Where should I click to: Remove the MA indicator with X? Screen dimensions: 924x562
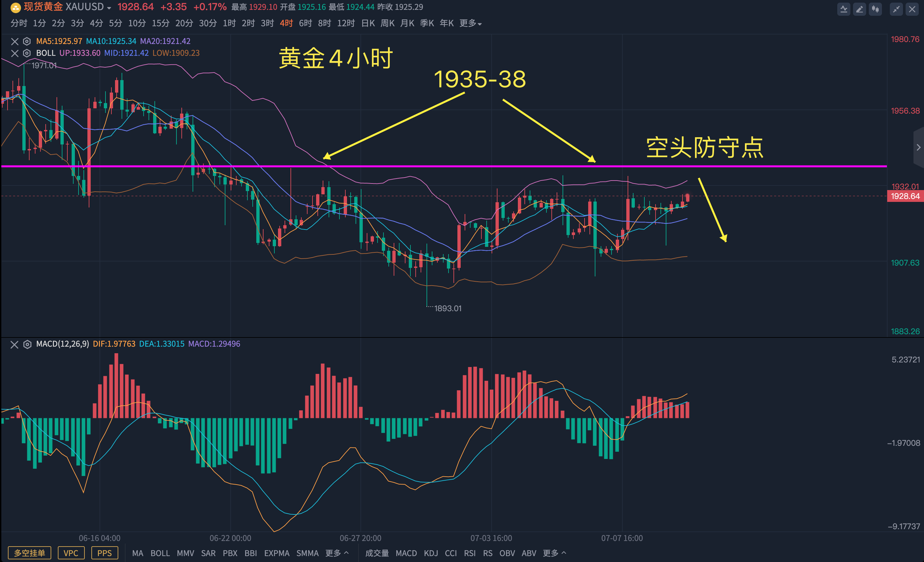coord(15,41)
